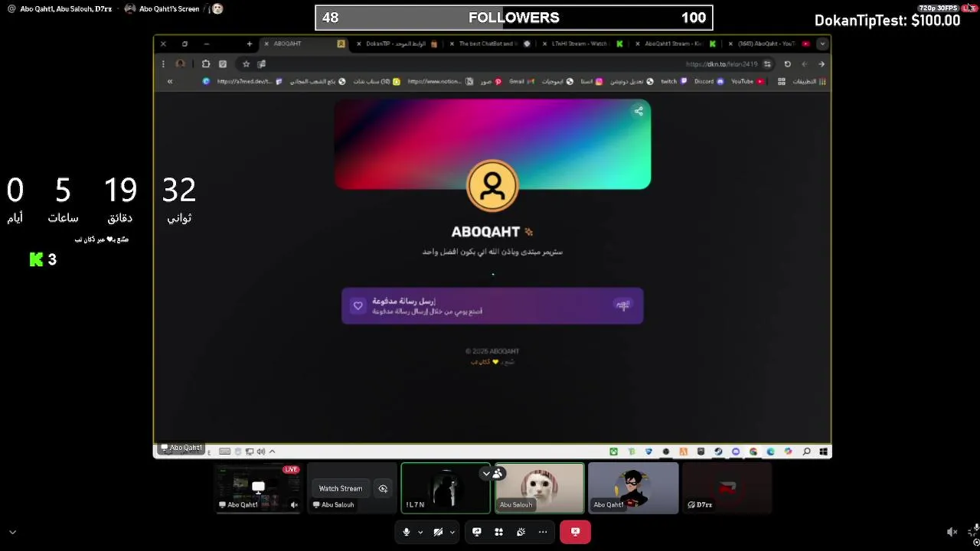Open a new browser tab with plus

coord(249,44)
